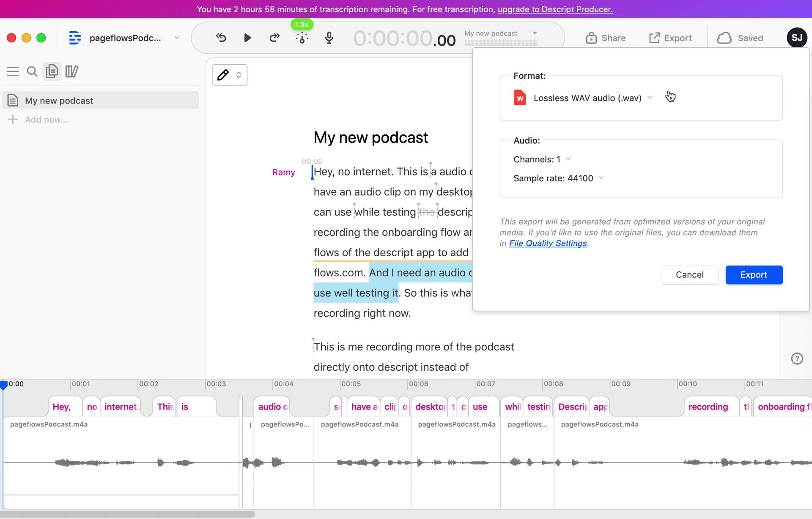The height and width of the screenshot is (519, 812).
Task: Open the SJ user account avatar
Action: [797, 38]
